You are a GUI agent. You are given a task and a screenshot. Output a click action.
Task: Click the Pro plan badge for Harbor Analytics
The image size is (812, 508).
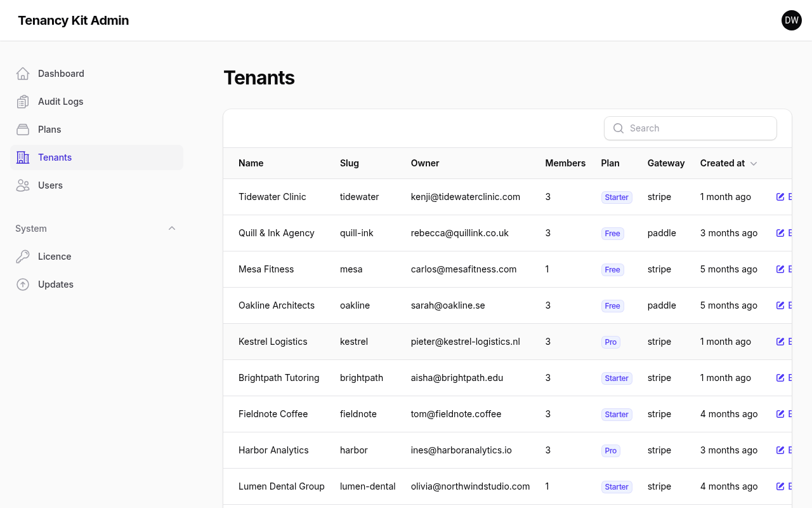click(610, 450)
